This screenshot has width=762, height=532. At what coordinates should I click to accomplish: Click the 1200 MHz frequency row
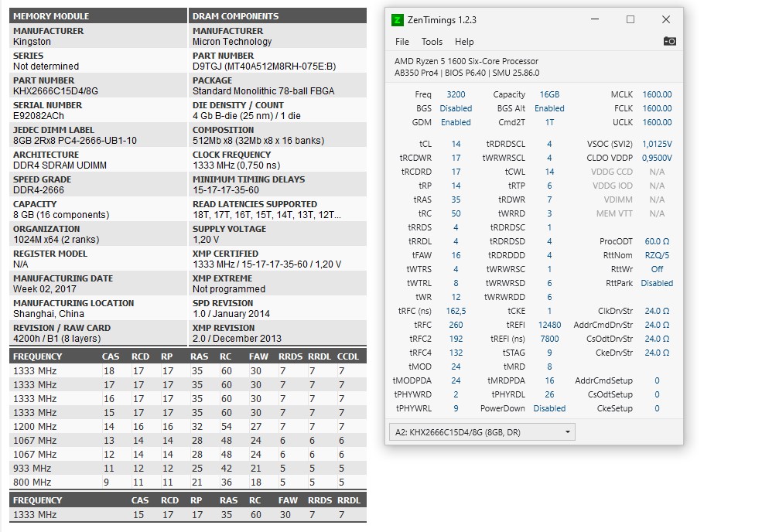pyautogui.click(x=187, y=427)
